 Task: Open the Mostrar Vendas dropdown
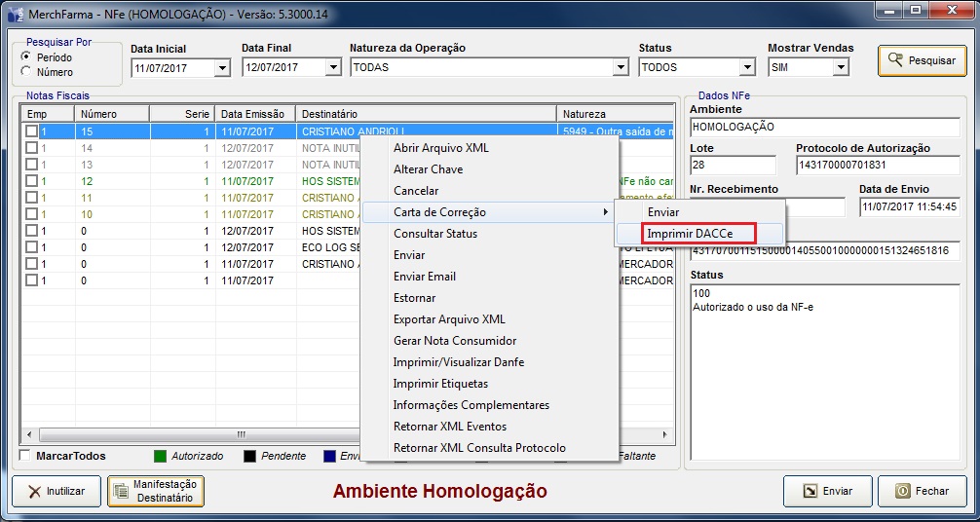click(x=841, y=68)
